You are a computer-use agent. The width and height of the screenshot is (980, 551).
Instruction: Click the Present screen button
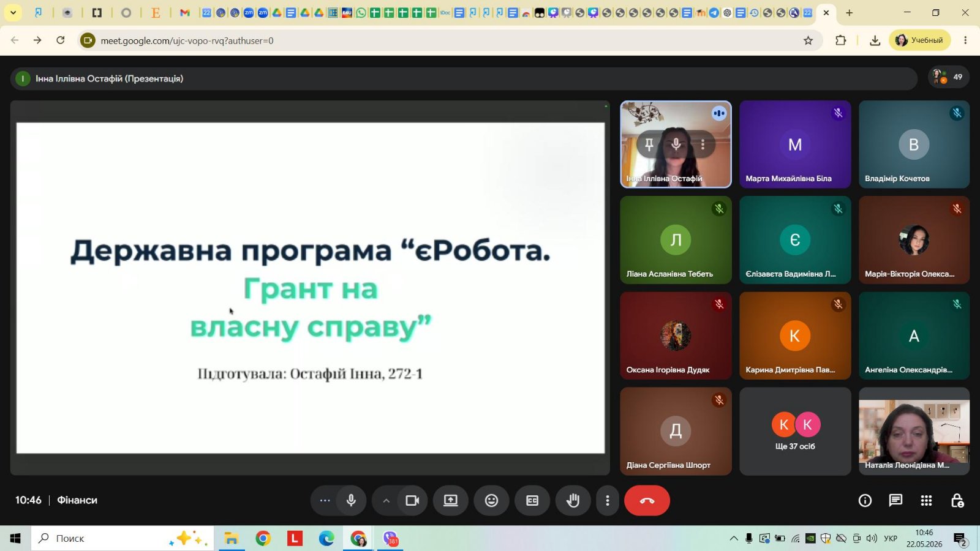click(x=451, y=500)
